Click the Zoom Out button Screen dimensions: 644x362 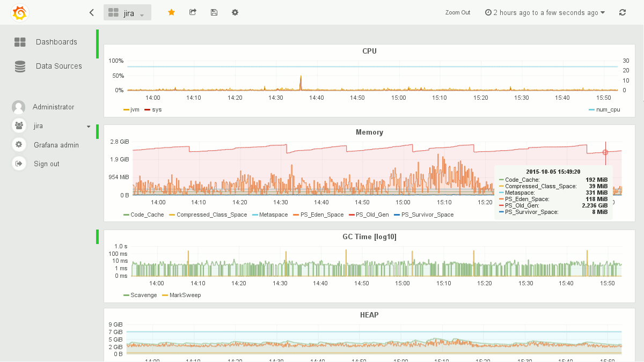click(457, 12)
